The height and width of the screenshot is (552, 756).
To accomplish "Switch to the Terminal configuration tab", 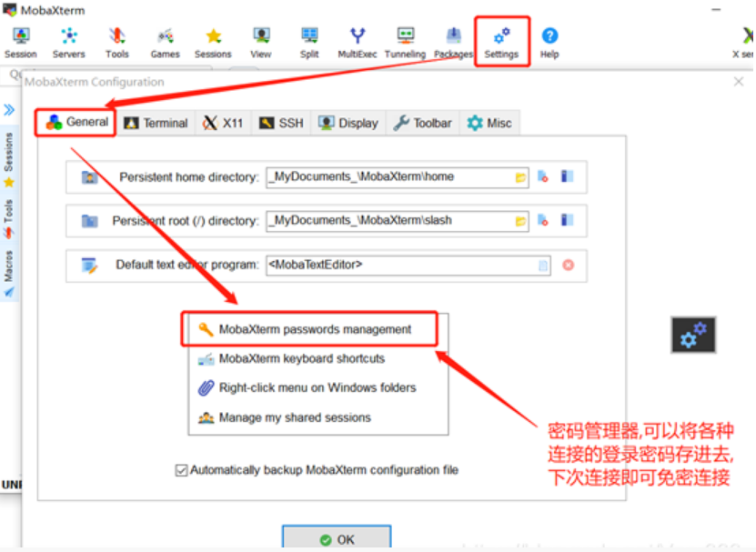I will (x=156, y=124).
